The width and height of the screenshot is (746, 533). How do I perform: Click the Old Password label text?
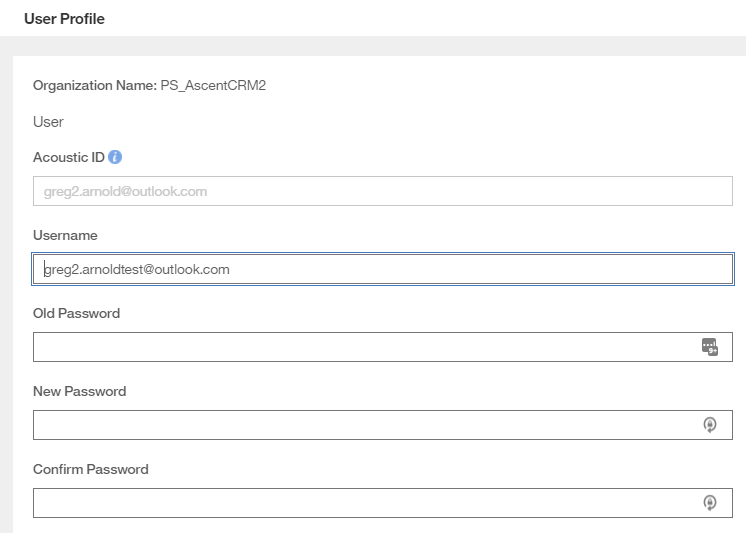coord(76,313)
